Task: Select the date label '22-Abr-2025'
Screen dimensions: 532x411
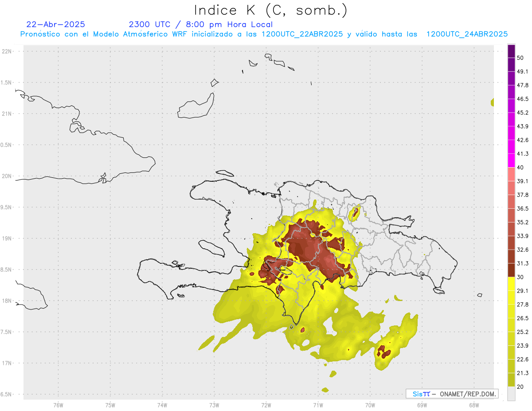Action: pos(55,24)
